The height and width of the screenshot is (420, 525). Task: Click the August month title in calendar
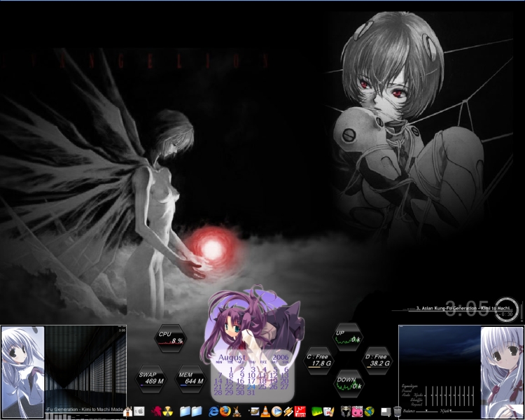(232, 358)
